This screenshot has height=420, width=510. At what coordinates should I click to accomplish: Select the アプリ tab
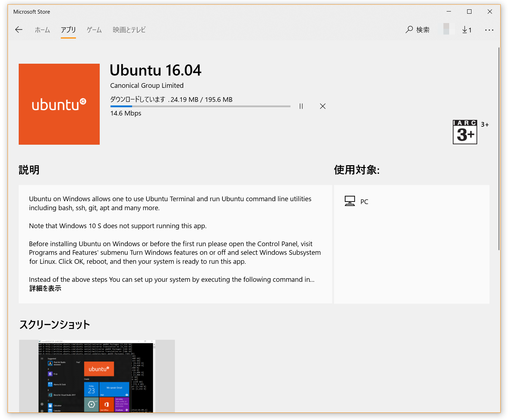(68, 30)
